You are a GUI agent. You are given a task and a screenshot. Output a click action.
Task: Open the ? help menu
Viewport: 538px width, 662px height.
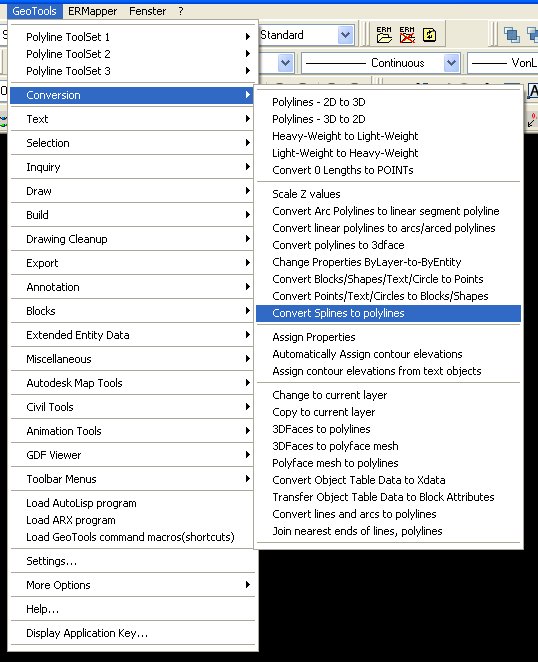181,11
